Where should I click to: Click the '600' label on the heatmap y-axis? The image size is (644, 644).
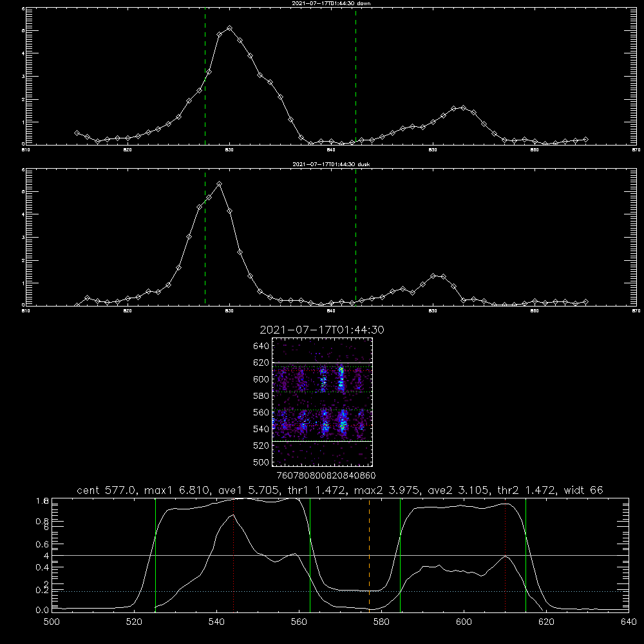tap(261, 379)
